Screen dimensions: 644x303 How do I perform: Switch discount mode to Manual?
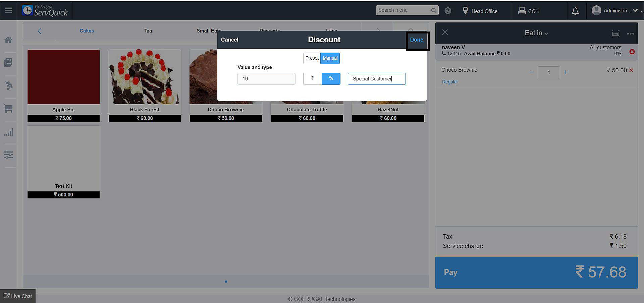330,58
